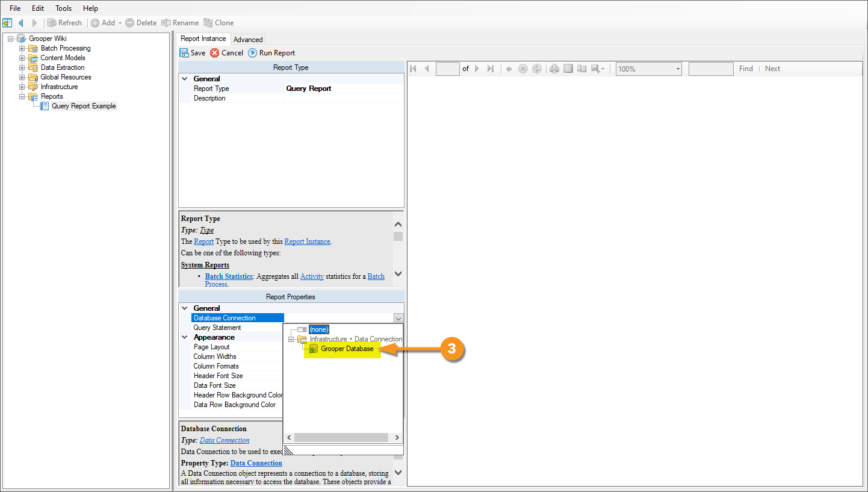Viewport: 868px width, 492px height.
Task: Select the Grooper Wiki root icon
Action: pos(21,39)
